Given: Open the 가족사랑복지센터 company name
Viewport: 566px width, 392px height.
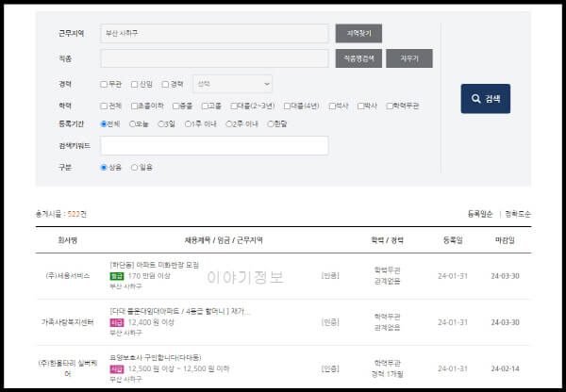Looking at the screenshot, I should (x=68, y=322).
